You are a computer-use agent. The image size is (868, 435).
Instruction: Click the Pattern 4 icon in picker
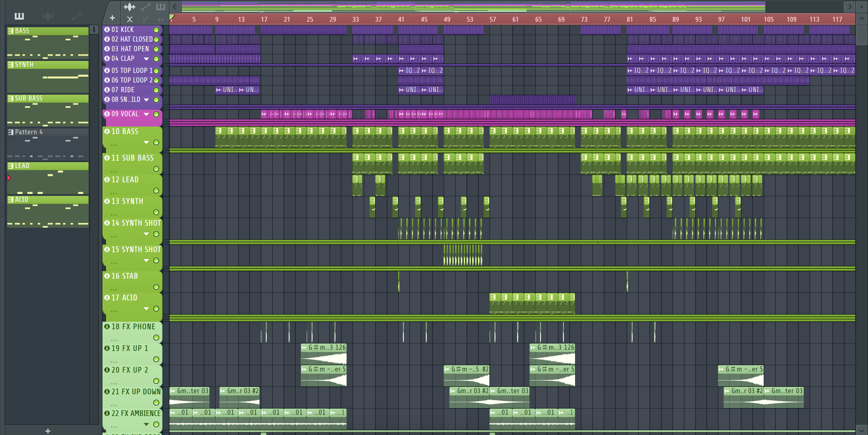pyautogui.click(x=11, y=132)
